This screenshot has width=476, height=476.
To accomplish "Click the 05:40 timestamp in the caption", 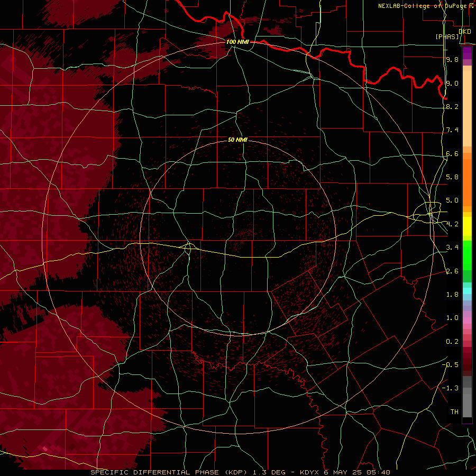I will click(380, 472).
